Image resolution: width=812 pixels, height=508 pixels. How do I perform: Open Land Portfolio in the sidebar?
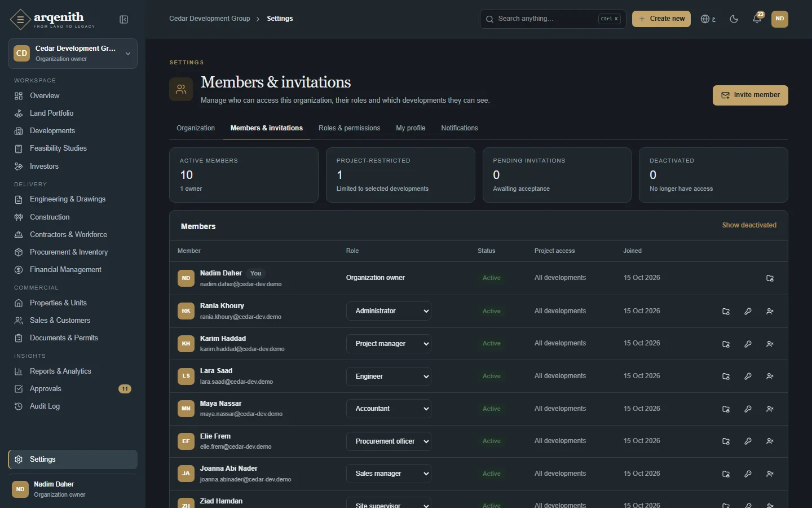[73, 113]
